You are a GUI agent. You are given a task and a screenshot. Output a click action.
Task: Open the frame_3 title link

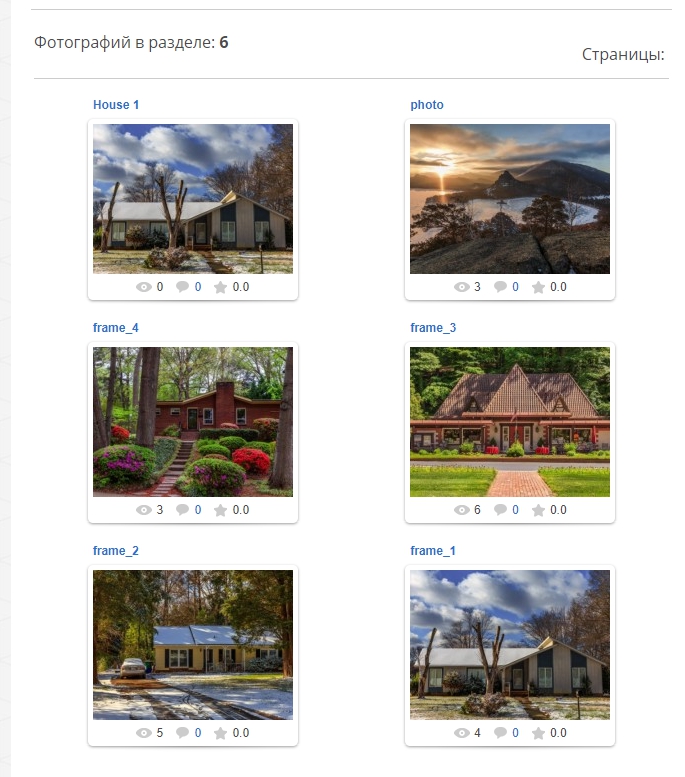[x=433, y=328]
